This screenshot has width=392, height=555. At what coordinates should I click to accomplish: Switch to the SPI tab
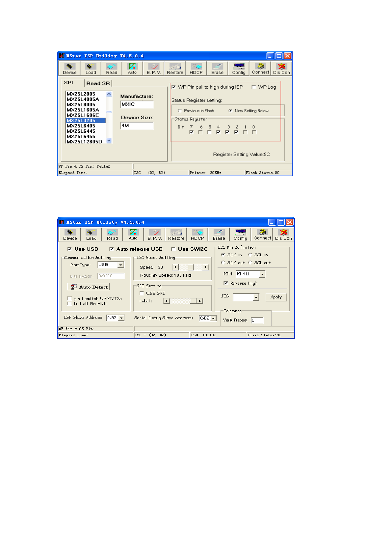[x=68, y=83]
